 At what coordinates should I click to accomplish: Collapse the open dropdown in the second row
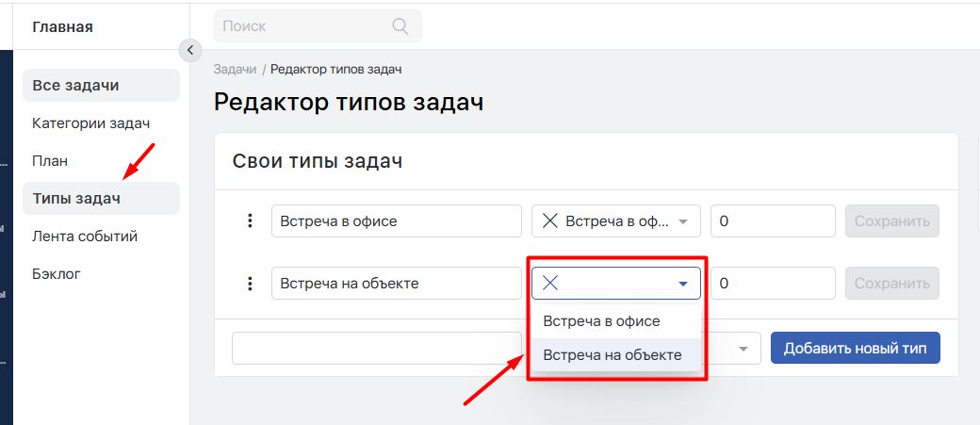point(683,284)
